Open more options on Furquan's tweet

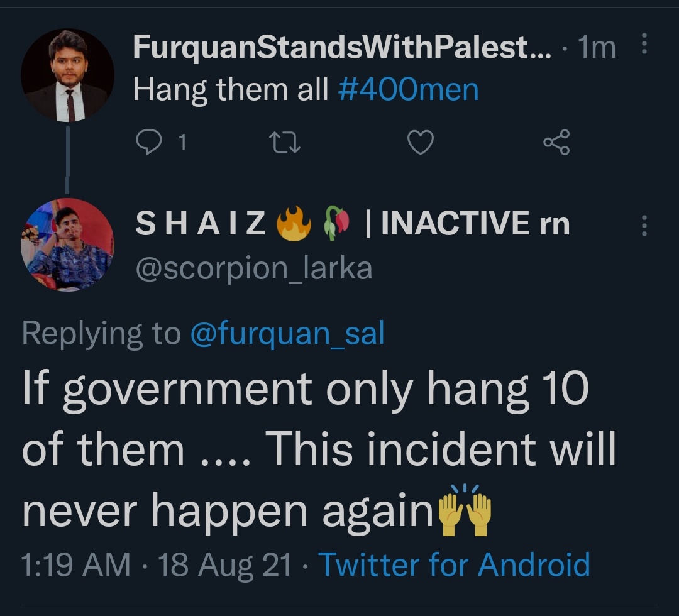click(644, 43)
